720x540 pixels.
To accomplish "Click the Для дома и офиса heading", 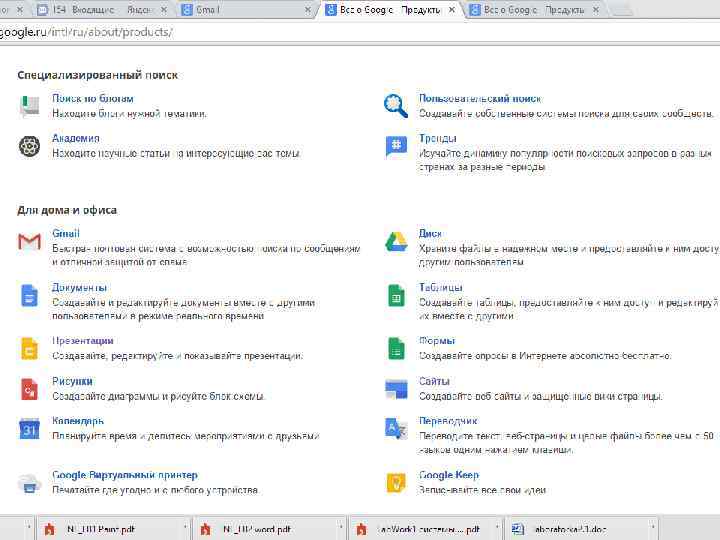I will 67,210.
